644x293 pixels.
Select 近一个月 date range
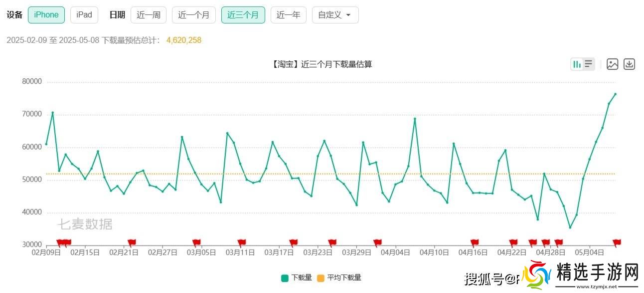194,15
